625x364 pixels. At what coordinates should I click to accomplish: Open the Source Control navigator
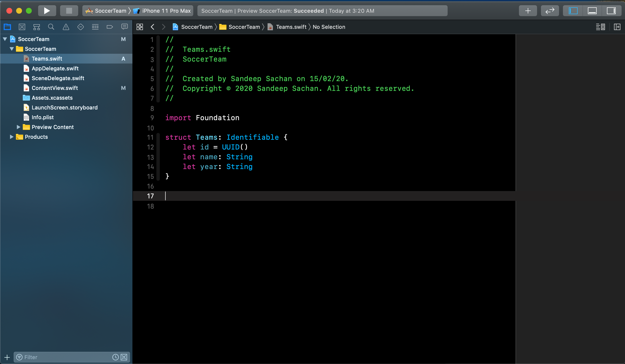pyautogui.click(x=22, y=27)
